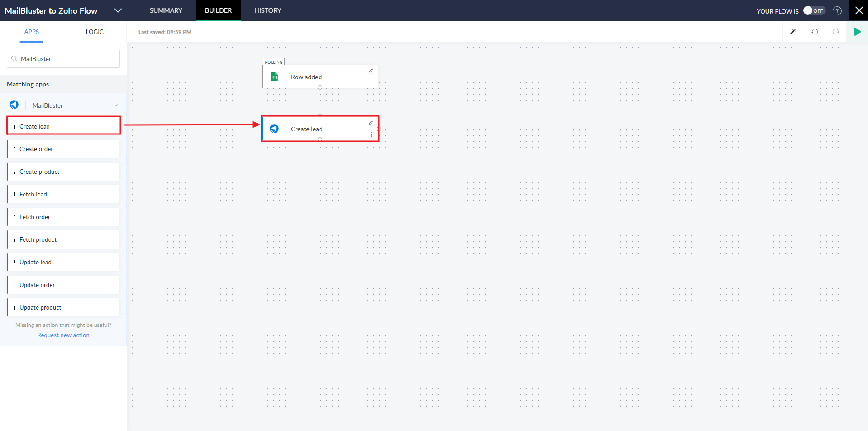Click the magic wand auto-arrange icon
Viewport: 868px width, 431px height.
(793, 32)
